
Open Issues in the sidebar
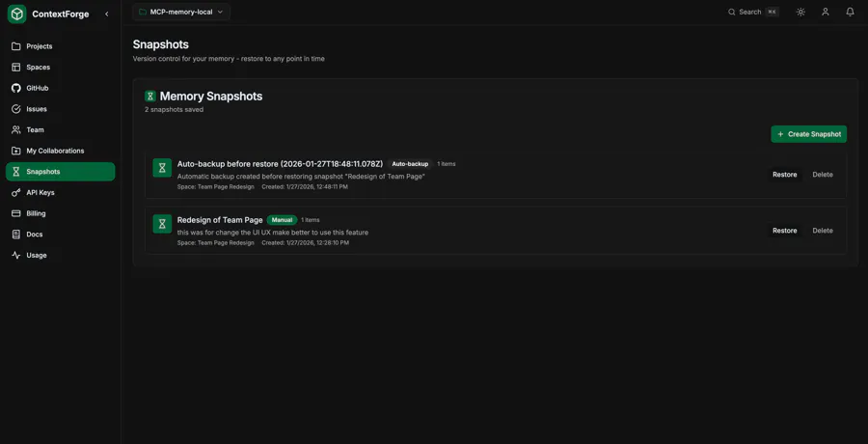(61, 109)
